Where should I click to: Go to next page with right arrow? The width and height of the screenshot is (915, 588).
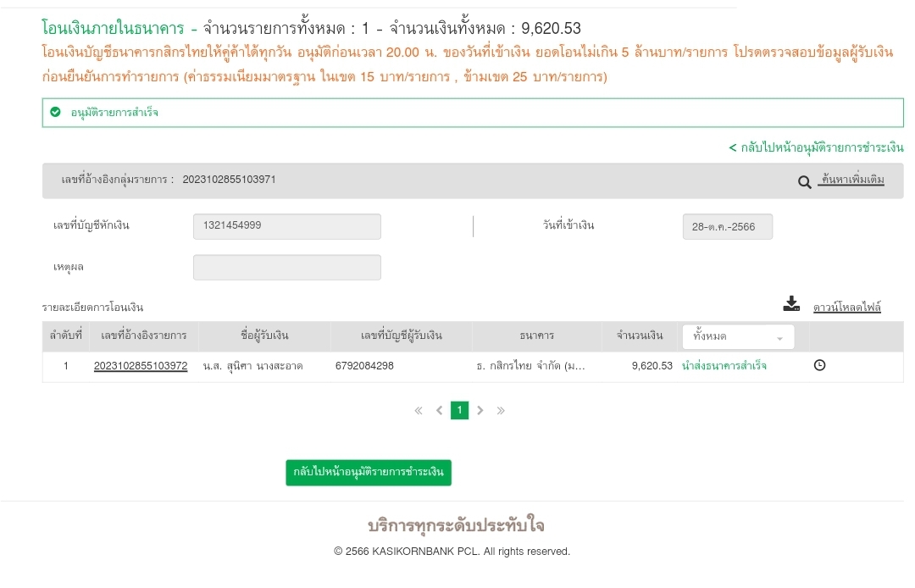coord(480,411)
